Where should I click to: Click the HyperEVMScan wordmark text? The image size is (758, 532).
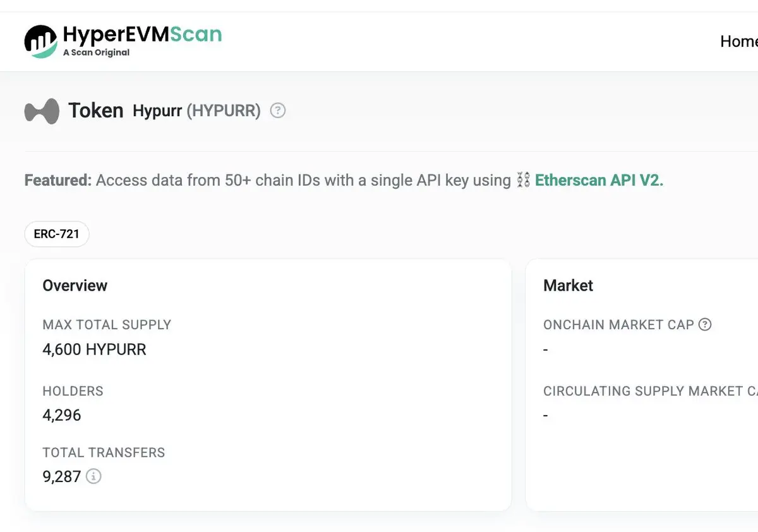pyautogui.click(x=142, y=34)
